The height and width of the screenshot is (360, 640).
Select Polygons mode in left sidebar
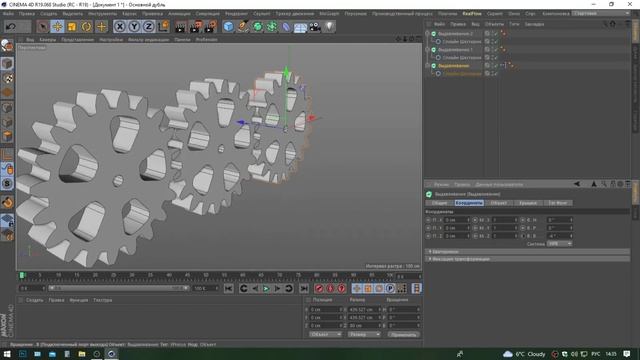7,136
